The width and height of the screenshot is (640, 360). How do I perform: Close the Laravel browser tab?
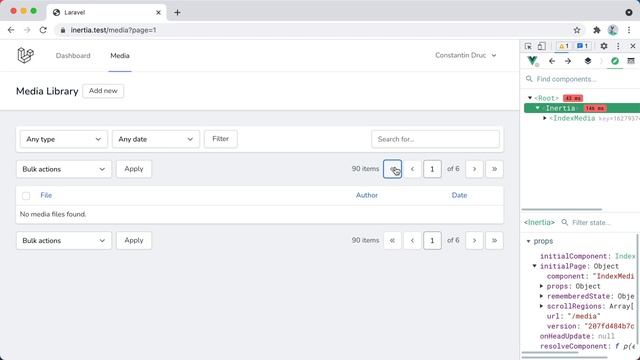pos(158,12)
